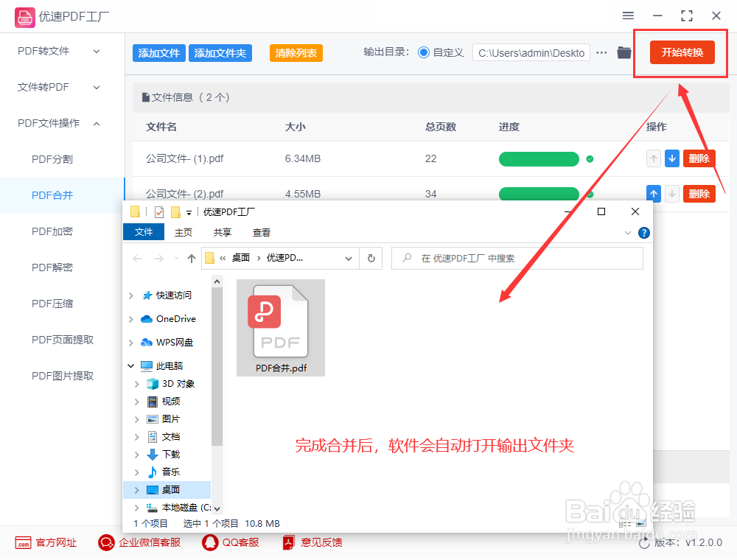Click the version refresh icon
This screenshot has width=737, height=560.
point(644,544)
